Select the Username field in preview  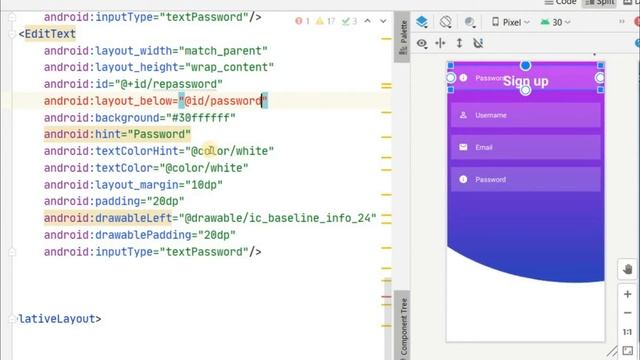(526, 115)
